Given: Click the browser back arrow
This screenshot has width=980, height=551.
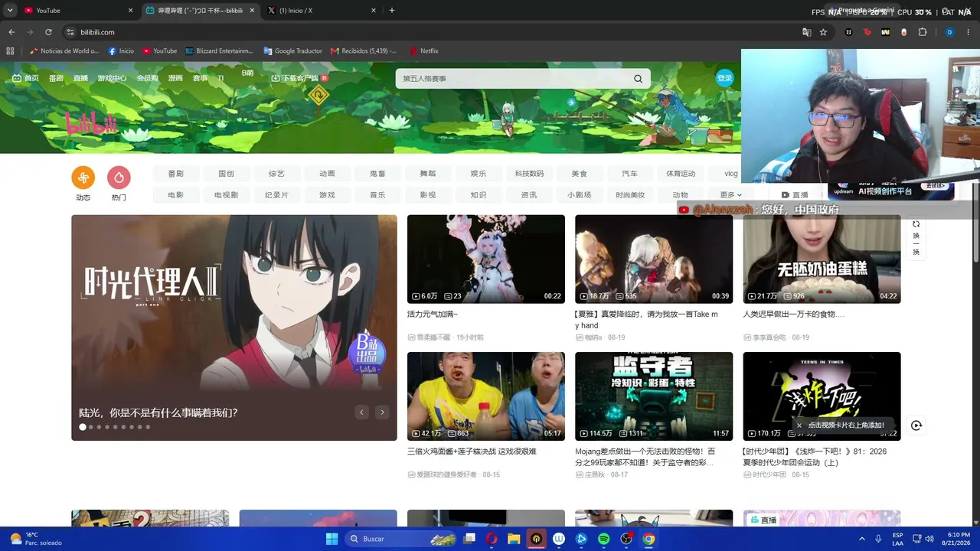Looking at the screenshot, I should pos(11,32).
